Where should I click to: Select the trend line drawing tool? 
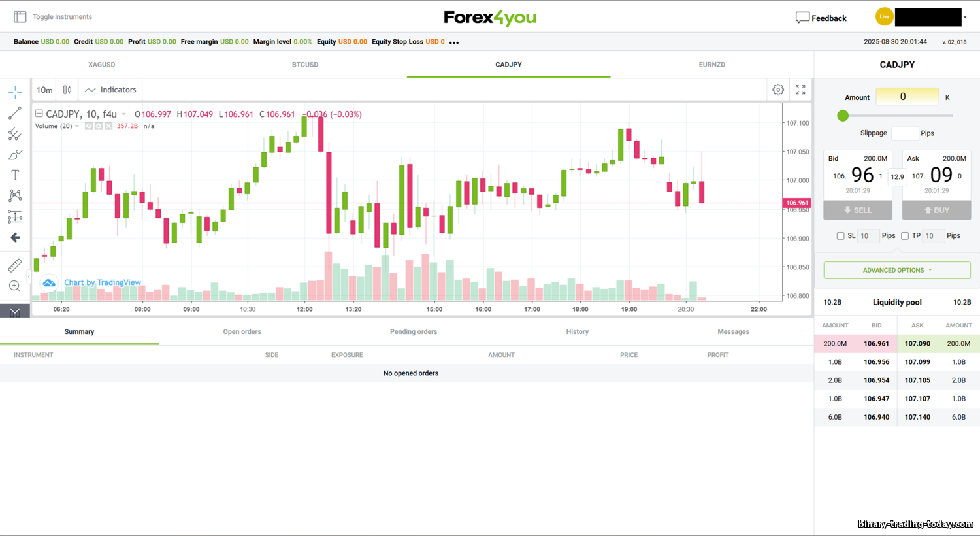[x=15, y=113]
